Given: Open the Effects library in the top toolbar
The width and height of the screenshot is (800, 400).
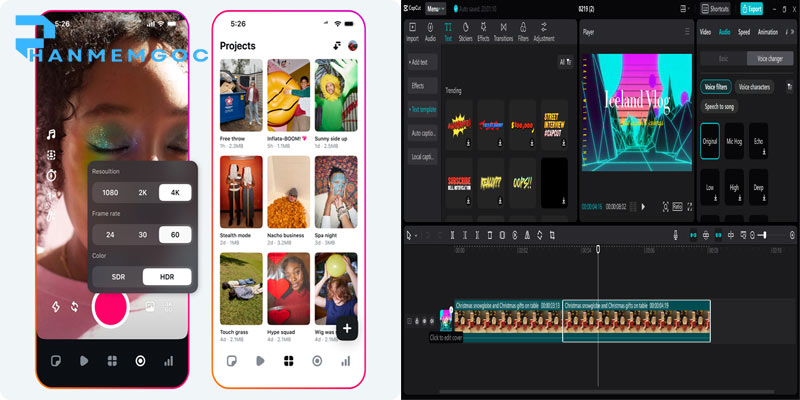Looking at the screenshot, I should (x=483, y=32).
